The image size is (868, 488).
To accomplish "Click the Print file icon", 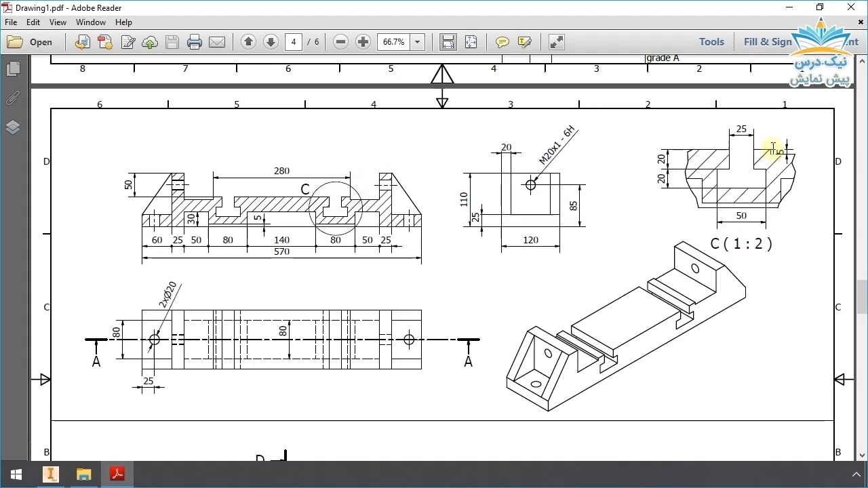I will (195, 42).
